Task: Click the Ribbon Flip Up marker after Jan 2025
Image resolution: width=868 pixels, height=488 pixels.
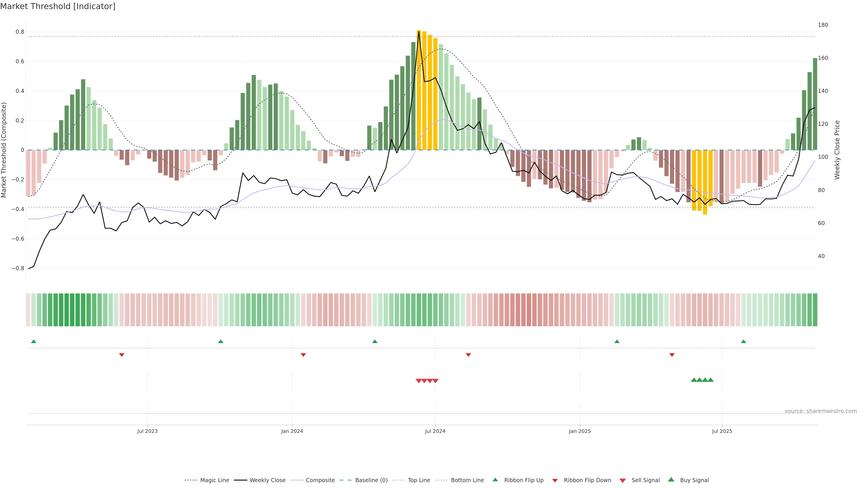Action: tap(617, 342)
